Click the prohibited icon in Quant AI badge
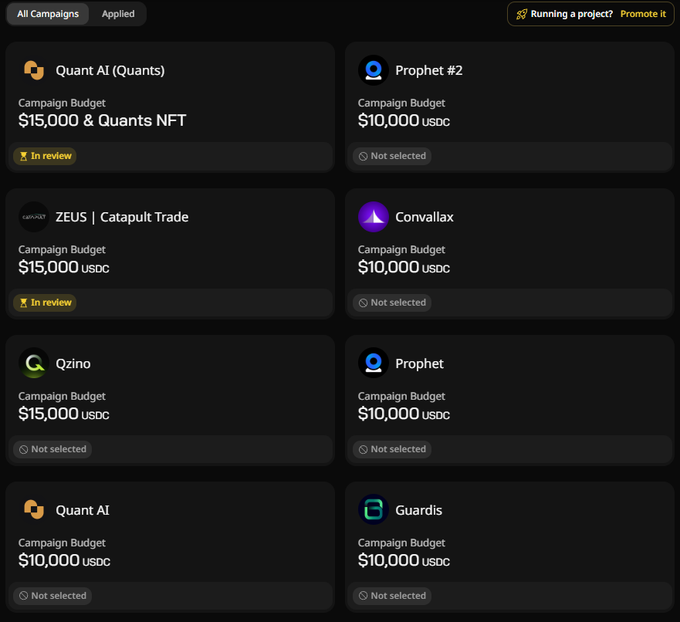Image resolution: width=680 pixels, height=622 pixels. [x=23, y=596]
